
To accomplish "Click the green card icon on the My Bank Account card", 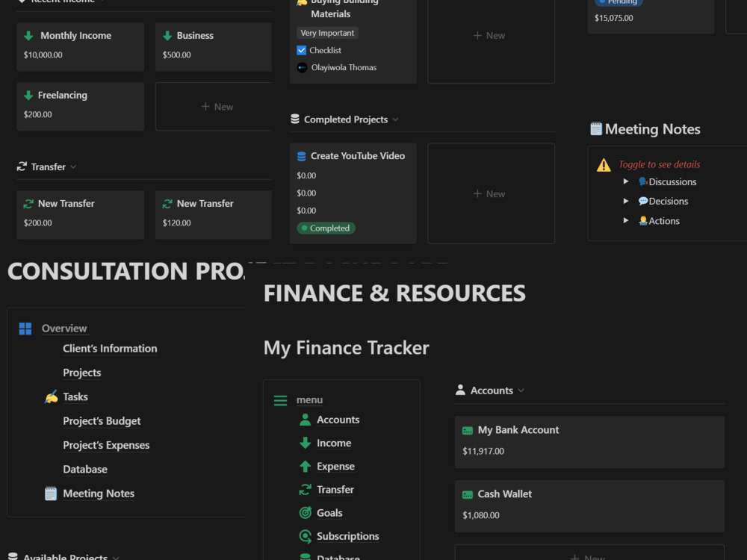I will click(468, 431).
